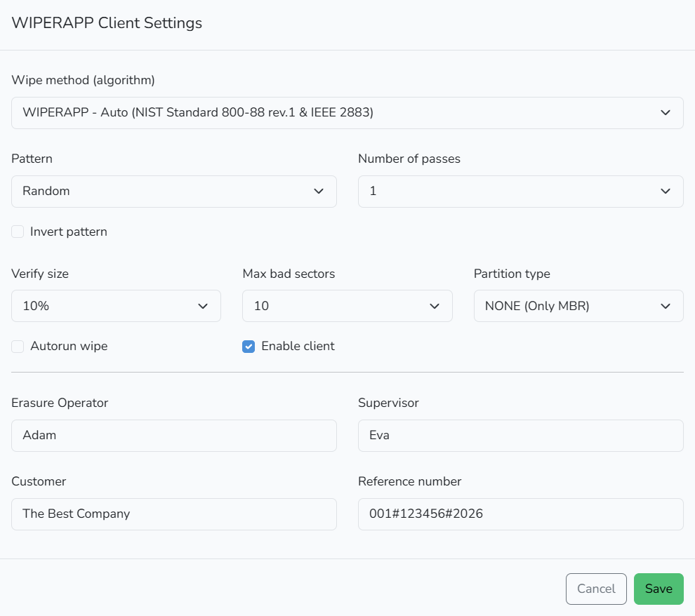Expand the Pattern dropdown showing Random
This screenshot has height=616, width=695.
click(x=173, y=192)
